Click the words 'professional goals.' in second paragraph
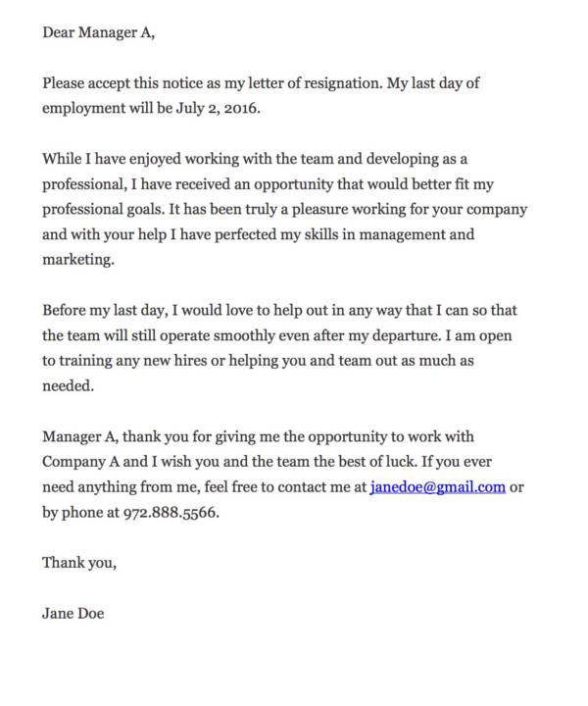 tap(104, 210)
